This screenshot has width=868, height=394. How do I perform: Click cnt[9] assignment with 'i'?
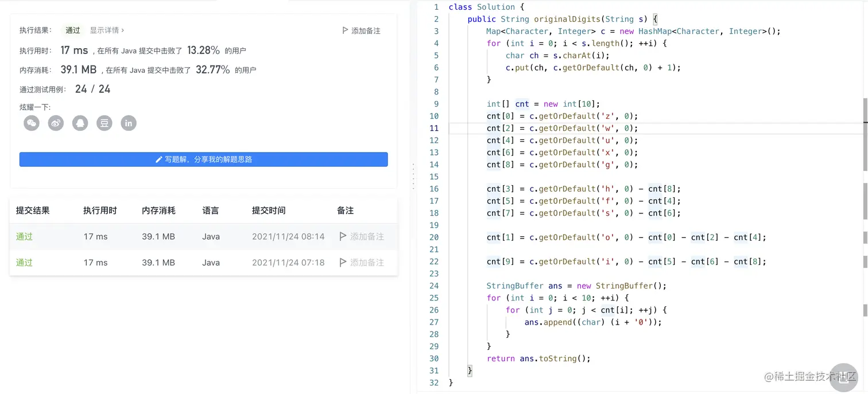tap(626, 262)
